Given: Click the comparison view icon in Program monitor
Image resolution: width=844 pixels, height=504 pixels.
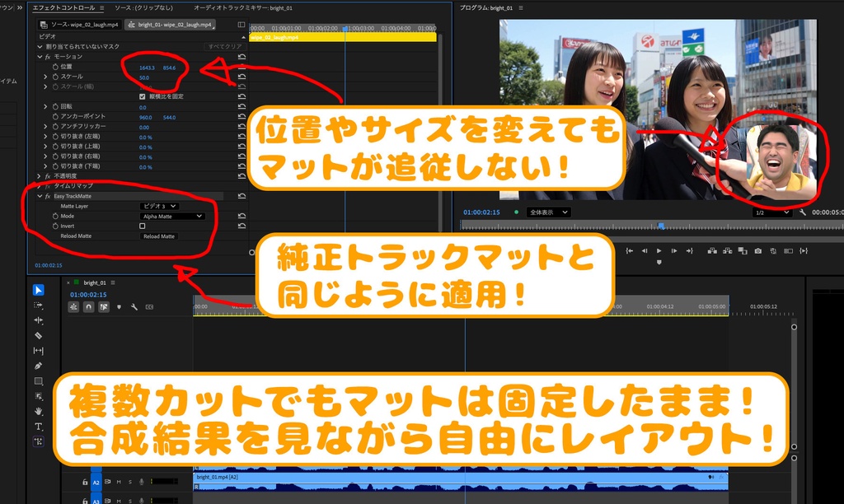Looking at the screenshot, I should pos(788,250).
